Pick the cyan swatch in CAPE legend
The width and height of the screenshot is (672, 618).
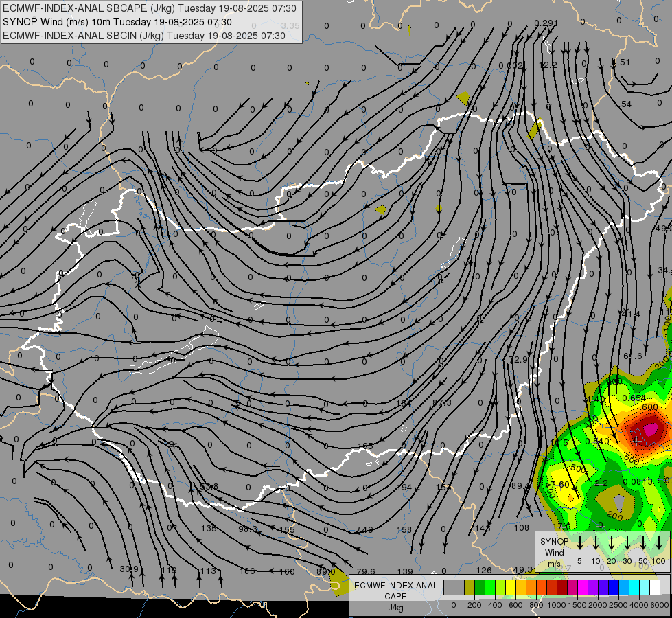pyautogui.click(x=634, y=587)
